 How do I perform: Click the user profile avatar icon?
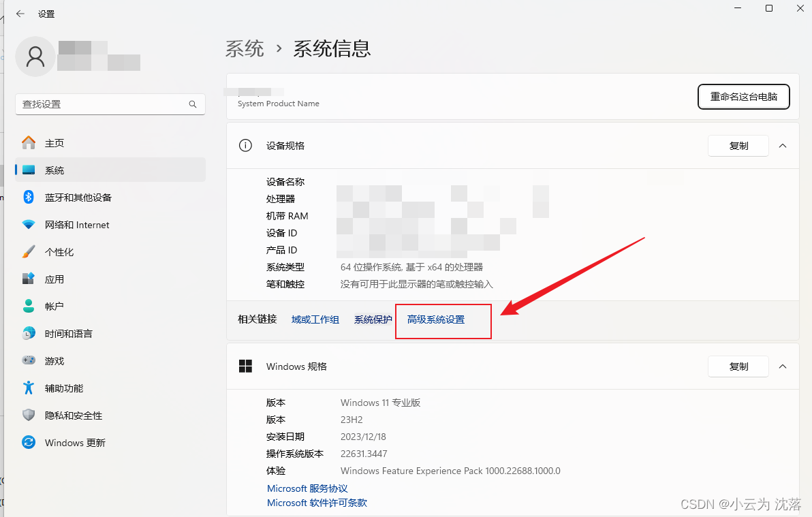click(35, 57)
